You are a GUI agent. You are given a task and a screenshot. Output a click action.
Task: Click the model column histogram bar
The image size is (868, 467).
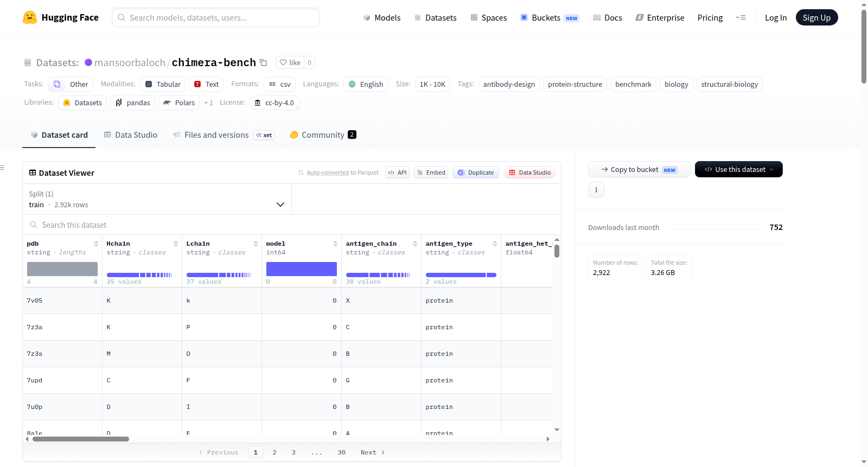point(302,269)
